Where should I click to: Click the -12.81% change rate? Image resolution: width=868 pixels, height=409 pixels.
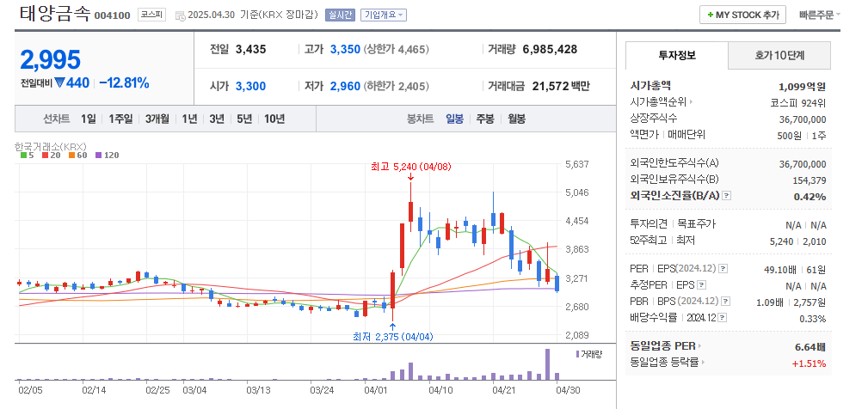pyautogui.click(x=125, y=82)
